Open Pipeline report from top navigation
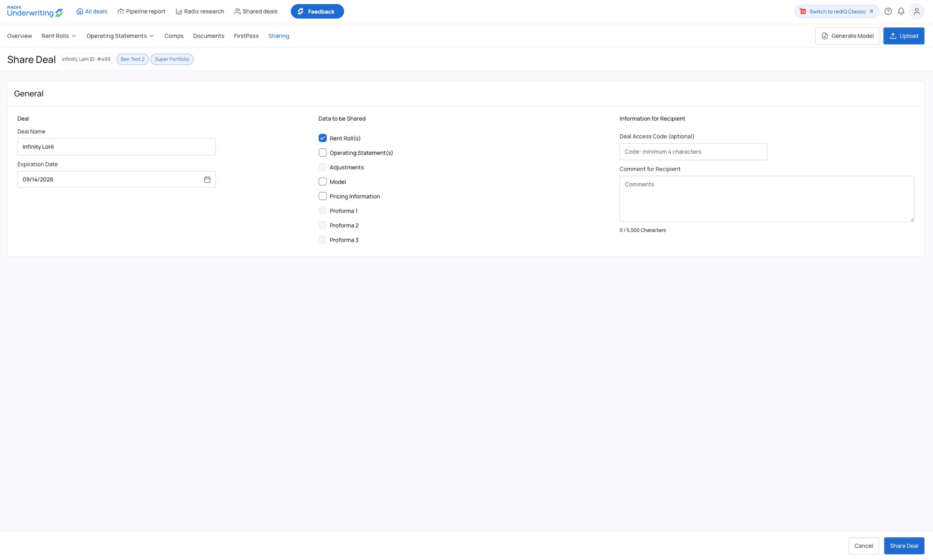The image size is (933, 560). click(x=141, y=11)
